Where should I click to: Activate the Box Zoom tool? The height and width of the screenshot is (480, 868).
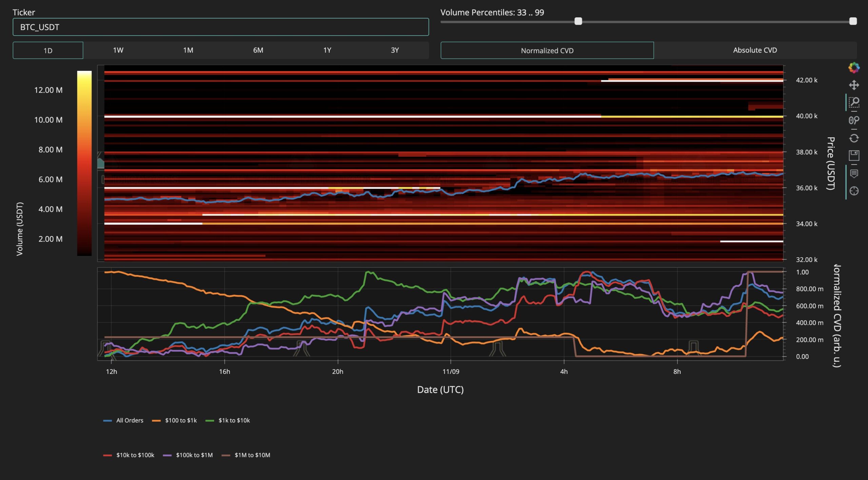[x=854, y=102]
